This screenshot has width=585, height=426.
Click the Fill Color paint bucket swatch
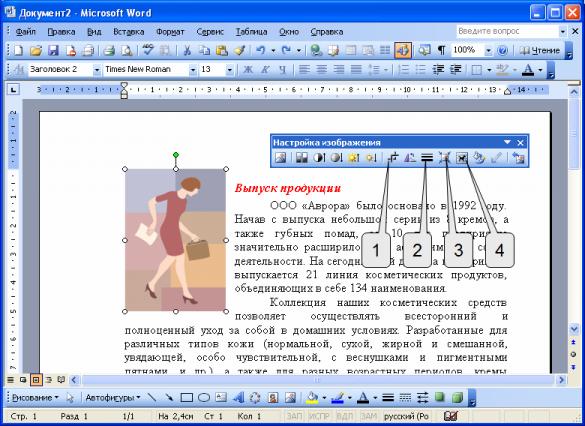[311, 398]
